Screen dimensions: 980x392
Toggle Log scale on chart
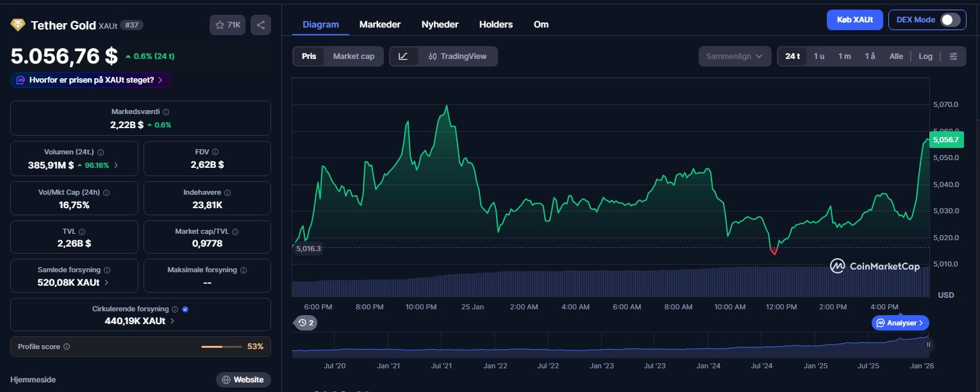926,56
